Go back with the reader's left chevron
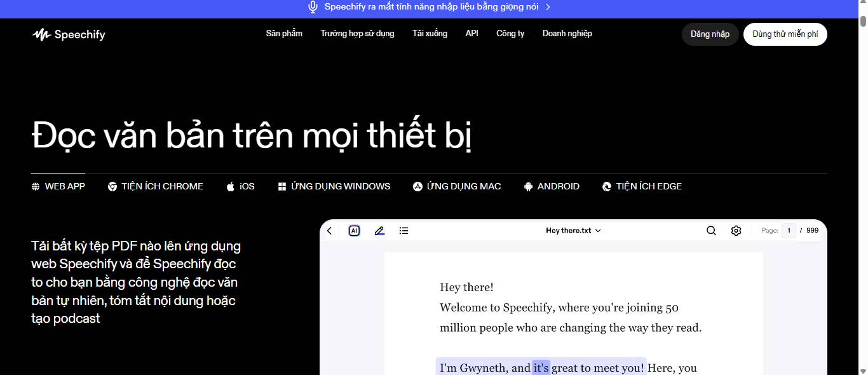 [x=329, y=231]
